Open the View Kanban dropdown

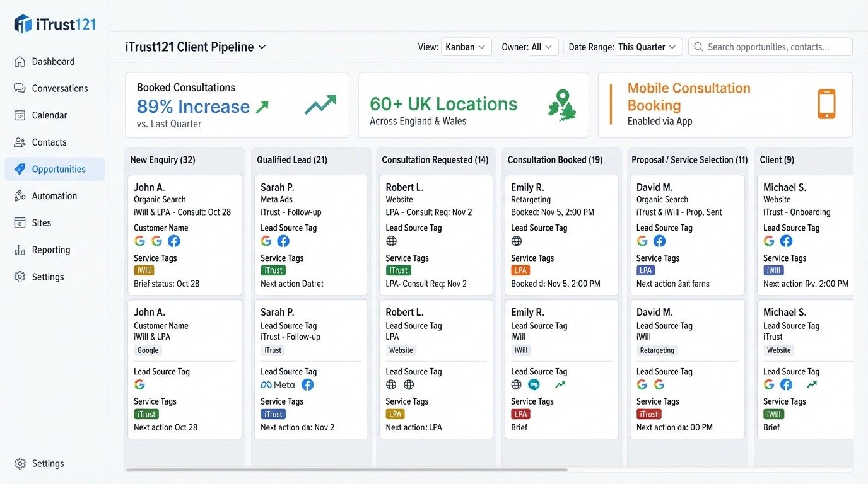466,47
